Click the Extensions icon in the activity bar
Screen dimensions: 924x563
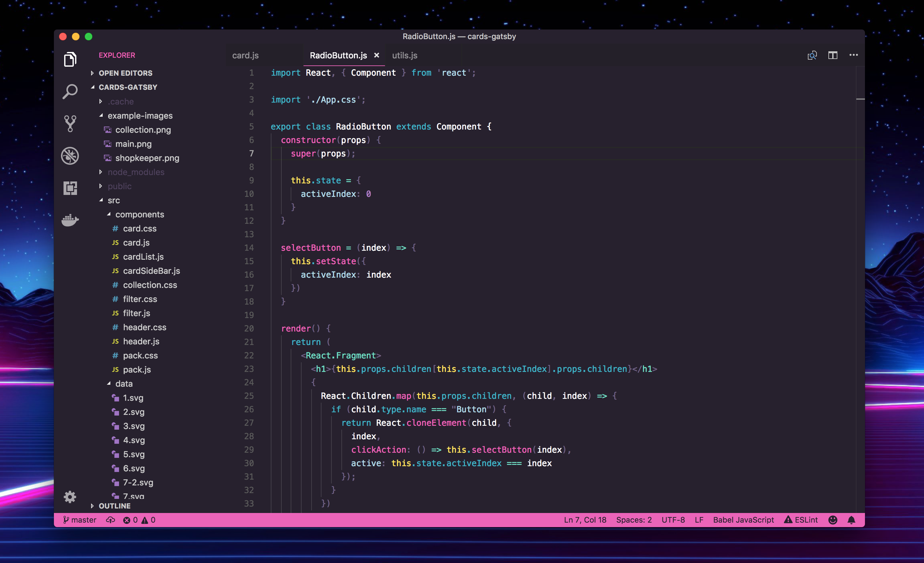click(70, 188)
